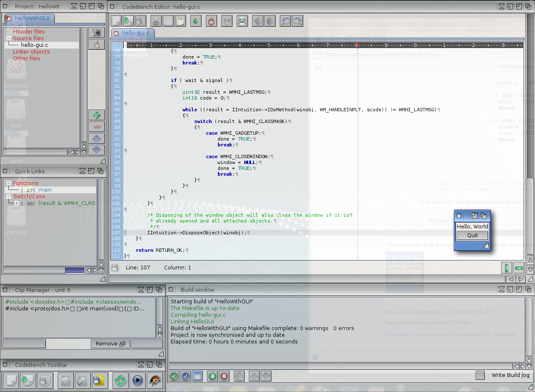Click the green play icon in Build window
Image resolution: width=535 pixels, height=392 pixels.
coord(212,376)
